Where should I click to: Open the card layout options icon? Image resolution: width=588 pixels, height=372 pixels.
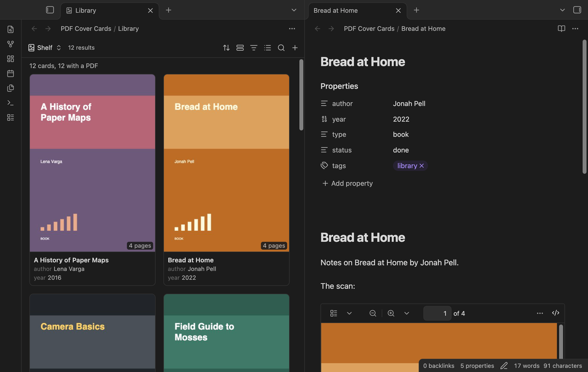click(x=240, y=47)
